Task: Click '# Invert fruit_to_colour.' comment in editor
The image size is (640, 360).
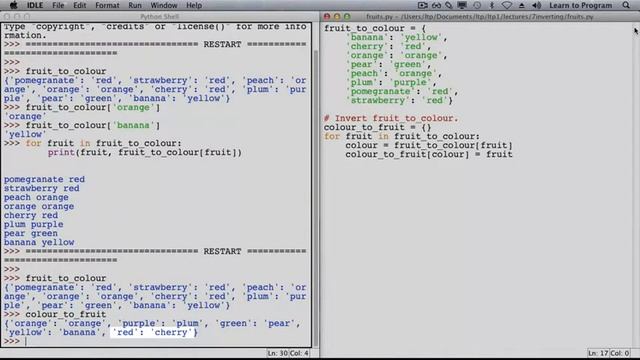Action: point(391,118)
